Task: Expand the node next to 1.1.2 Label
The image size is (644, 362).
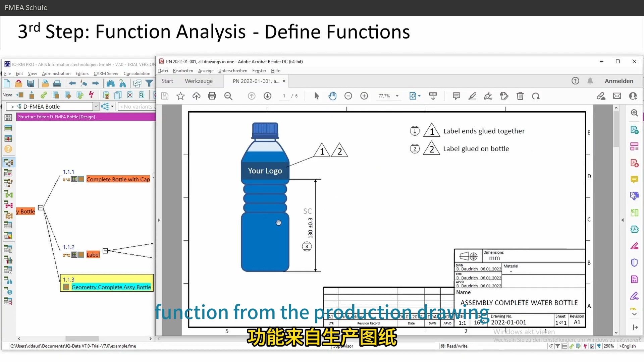Action: click(105, 251)
